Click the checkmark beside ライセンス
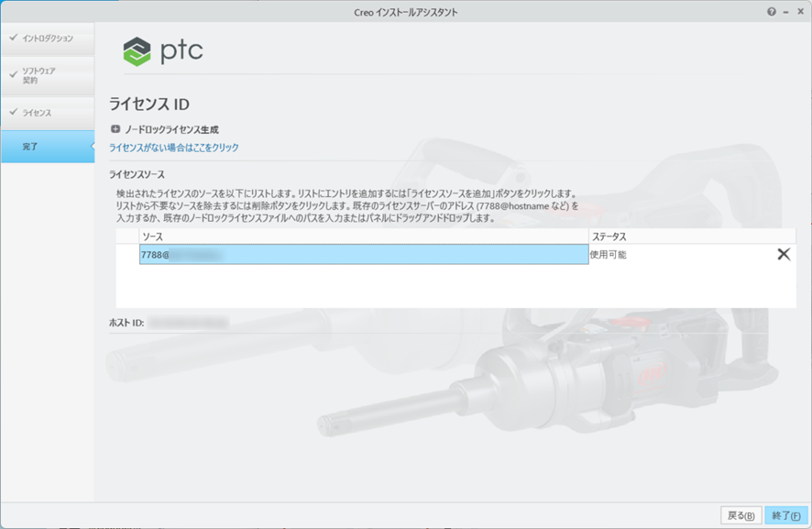 click(x=13, y=113)
